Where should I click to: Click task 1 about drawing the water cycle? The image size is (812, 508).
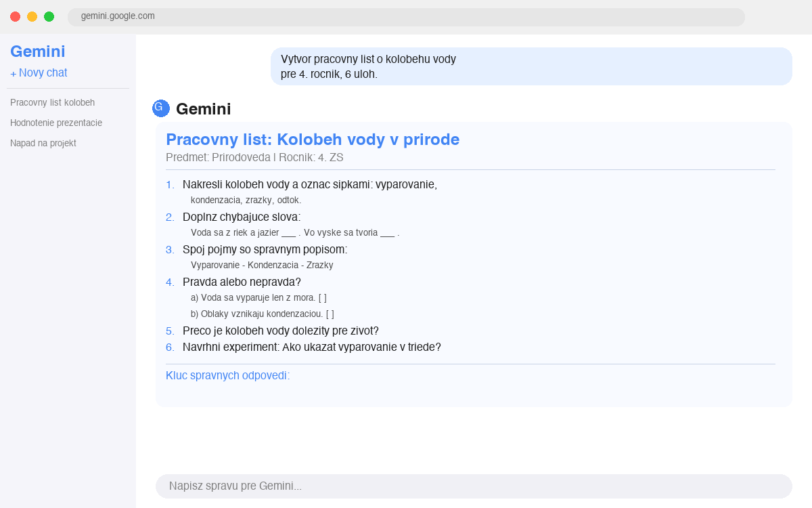[310, 184]
